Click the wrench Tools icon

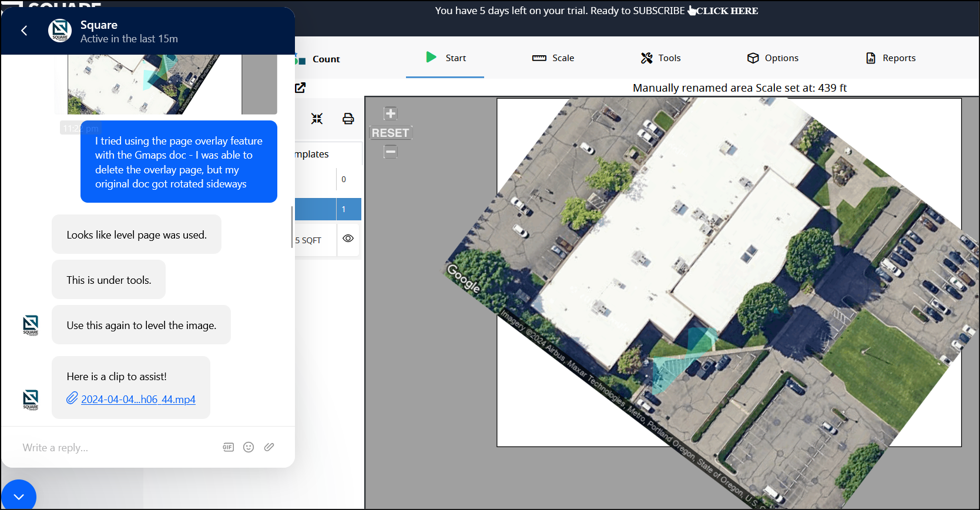tap(647, 58)
